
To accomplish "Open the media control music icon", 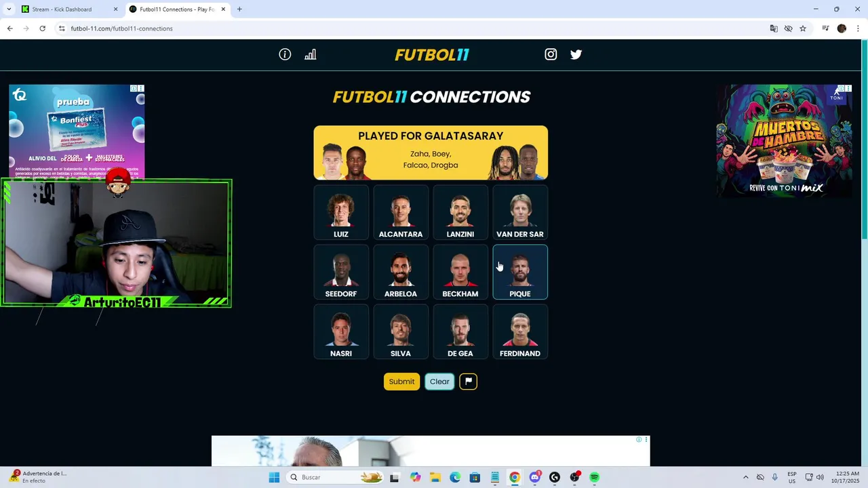I will tap(825, 28).
